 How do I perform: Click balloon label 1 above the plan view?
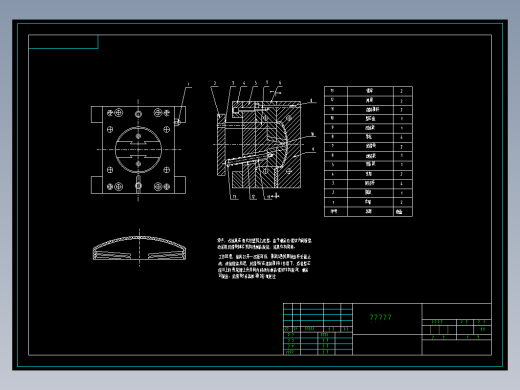click(x=188, y=85)
